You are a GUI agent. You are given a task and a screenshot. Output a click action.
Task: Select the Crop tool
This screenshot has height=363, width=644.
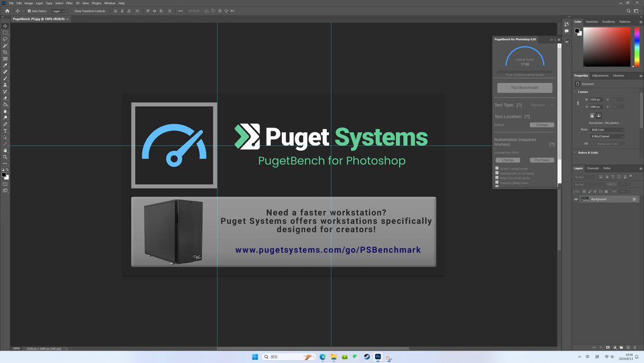[x=6, y=52]
